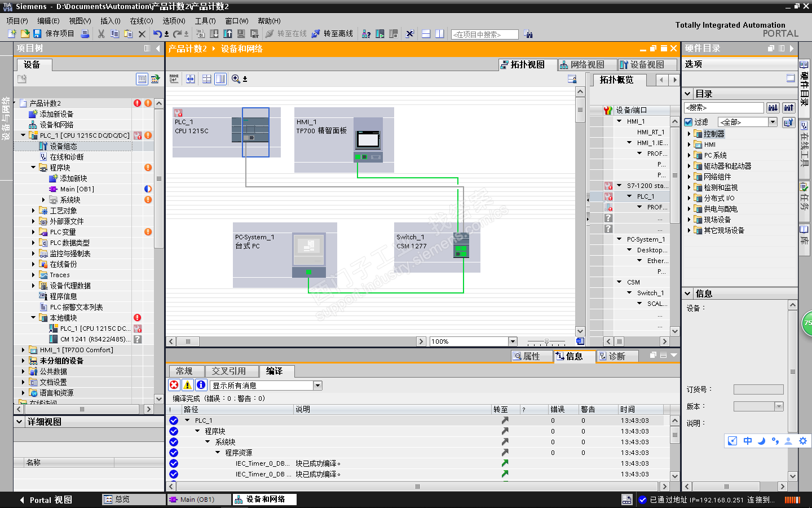Switch to Portal 视图
Viewport: 812px width, 508px height.
pyautogui.click(x=46, y=500)
